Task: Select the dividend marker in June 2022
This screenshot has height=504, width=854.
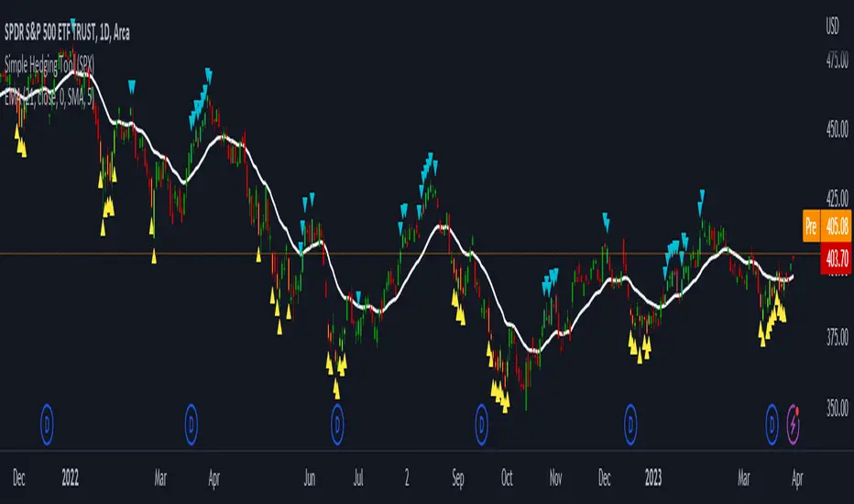Action: click(337, 424)
